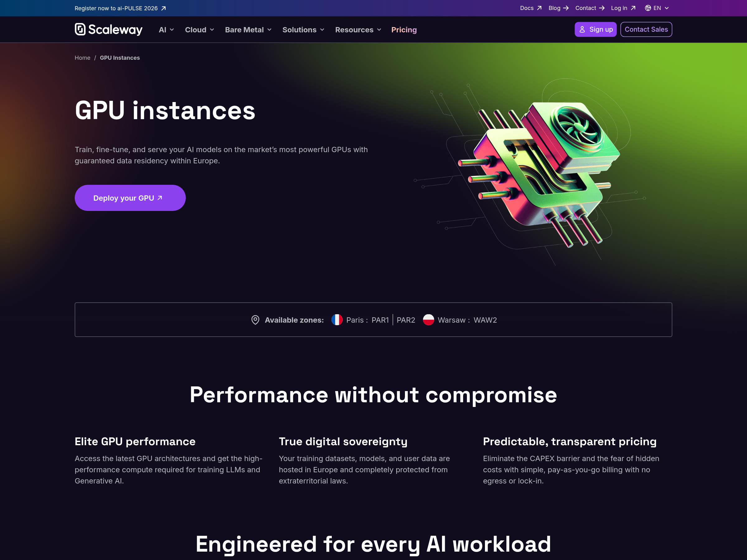Click the map pin icon beside Available zones
747x560 pixels.
tap(255, 320)
